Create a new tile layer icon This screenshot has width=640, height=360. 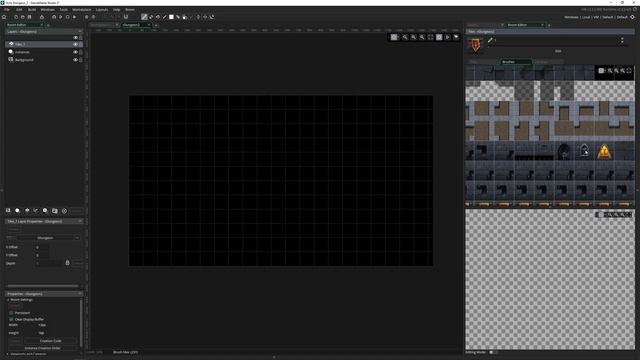(27, 211)
